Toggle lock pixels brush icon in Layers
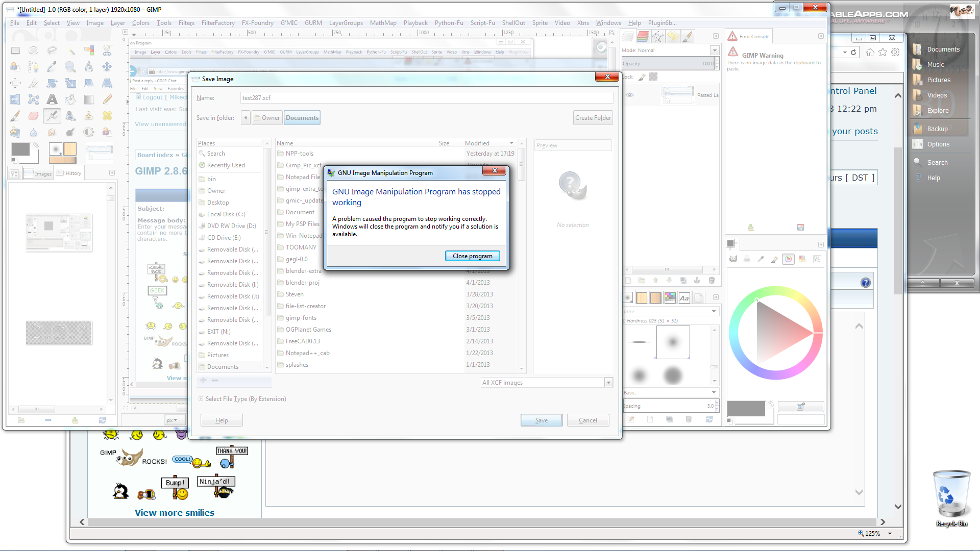980x551 pixels. (x=642, y=77)
